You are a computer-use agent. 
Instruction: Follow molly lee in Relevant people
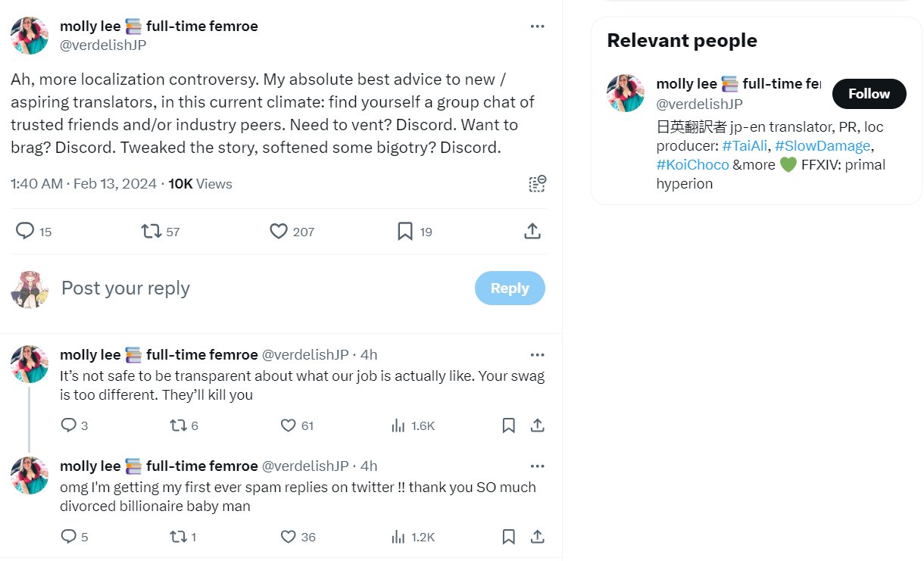pyautogui.click(x=869, y=94)
